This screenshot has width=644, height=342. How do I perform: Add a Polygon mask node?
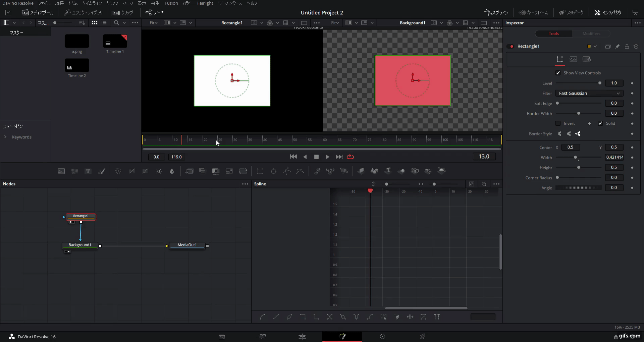click(287, 171)
